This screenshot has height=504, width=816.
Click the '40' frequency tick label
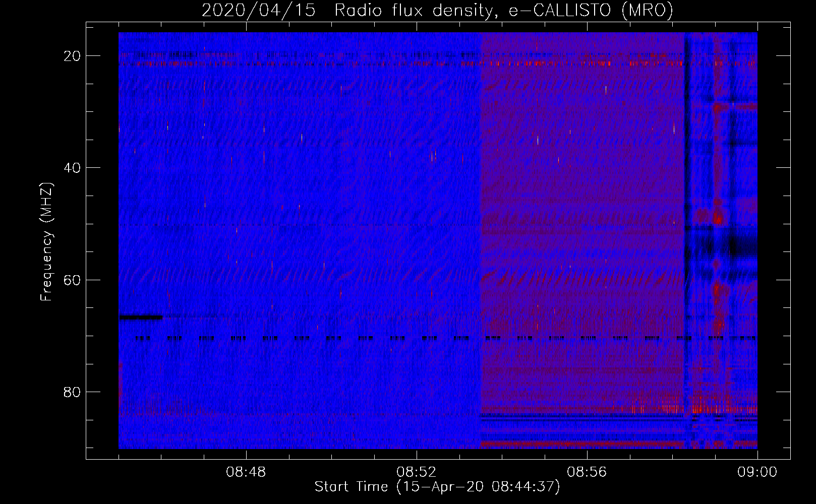click(73, 167)
